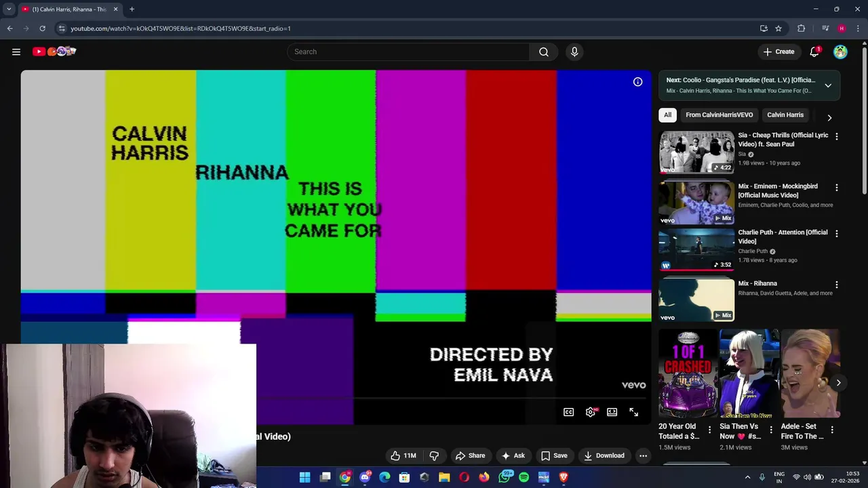Open browser tab search dropdown
This screenshot has width=868, height=488.
click(x=9, y=9)
